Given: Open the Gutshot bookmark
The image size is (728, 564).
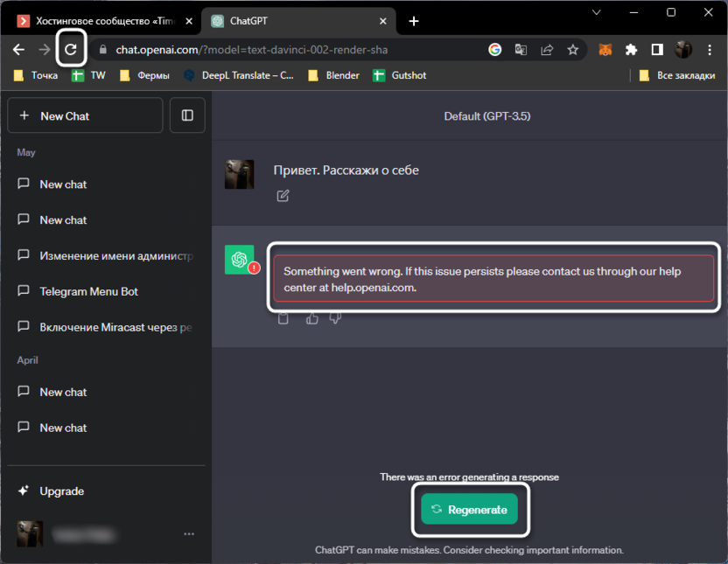Looking at the screenshot, I should click(400, 75).
